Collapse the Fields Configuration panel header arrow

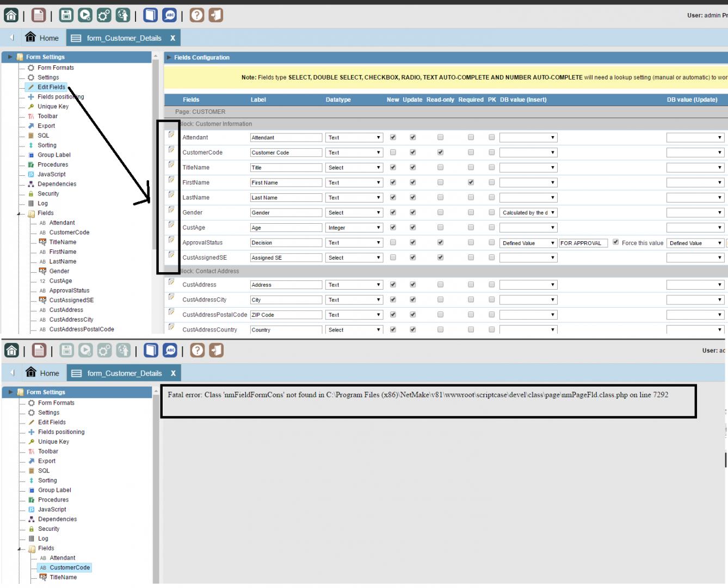169,57
